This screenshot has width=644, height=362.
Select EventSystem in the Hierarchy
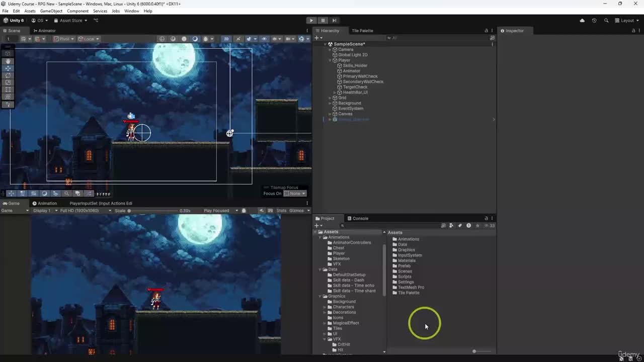(x=350, y=109)
